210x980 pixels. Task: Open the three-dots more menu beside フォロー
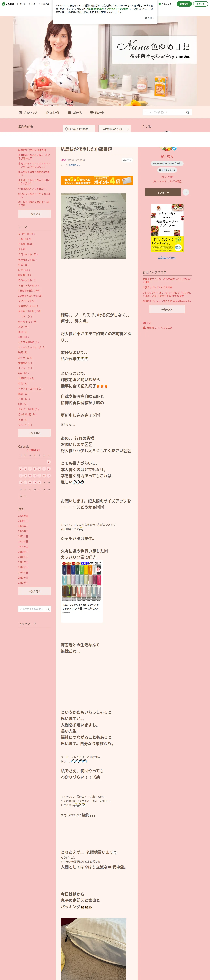pyautogui.click(x=186, y=193)
